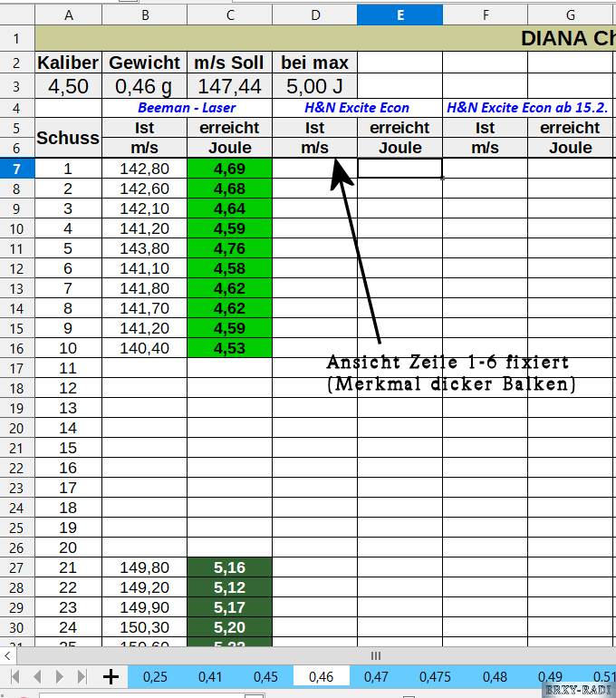
Task: Select cell with value 5,00 J
Action: pos(315,86)
